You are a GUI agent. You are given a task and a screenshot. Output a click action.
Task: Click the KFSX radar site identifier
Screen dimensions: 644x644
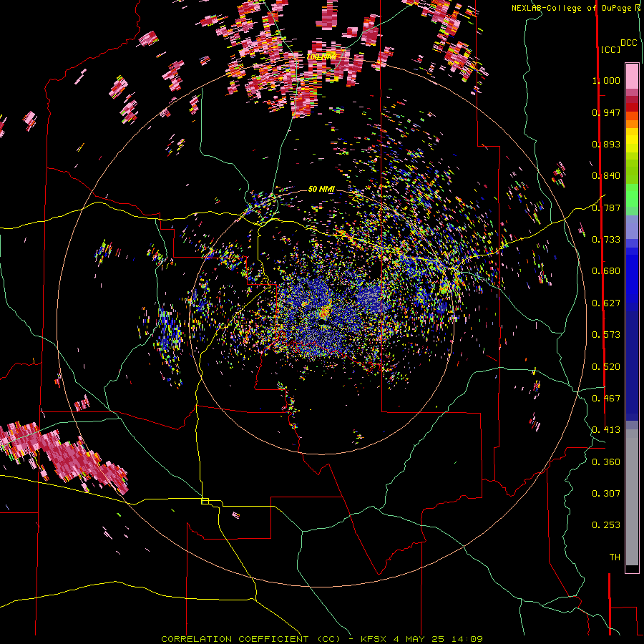[374, 639]
